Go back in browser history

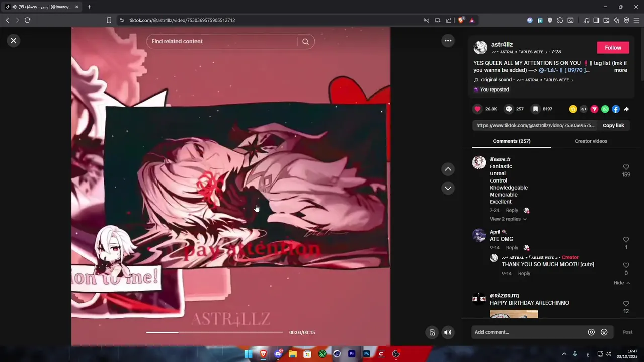point(7,20)
